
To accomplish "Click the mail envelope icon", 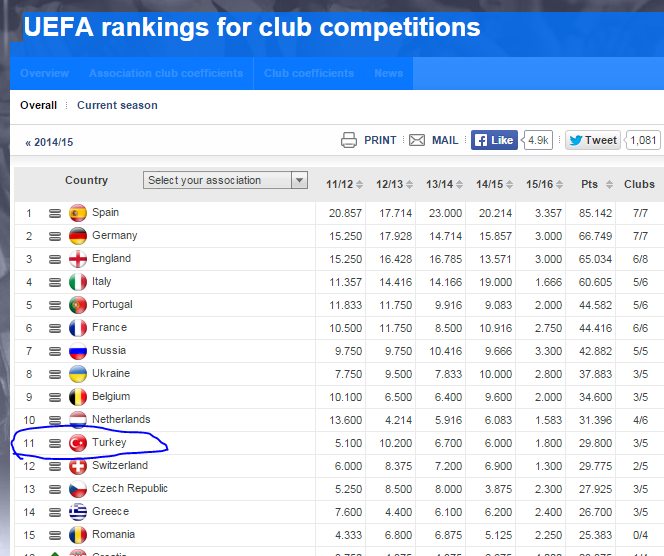I will pos(417,140).
